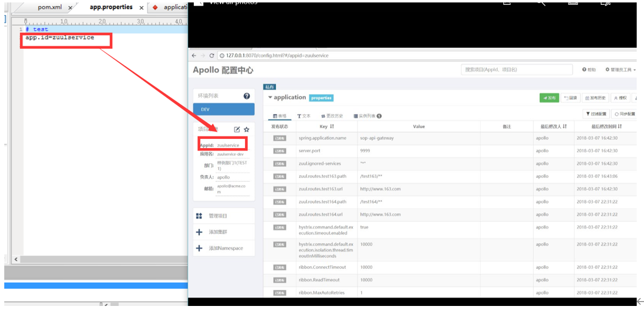Click View all photos back arrow
This screenshot has height=309, width=644.
(x=198, y=2)
